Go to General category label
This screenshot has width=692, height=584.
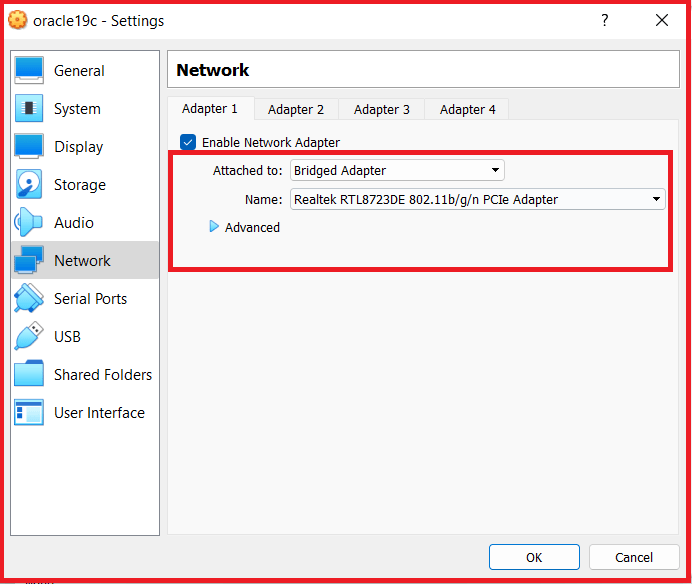pos(79,71)
